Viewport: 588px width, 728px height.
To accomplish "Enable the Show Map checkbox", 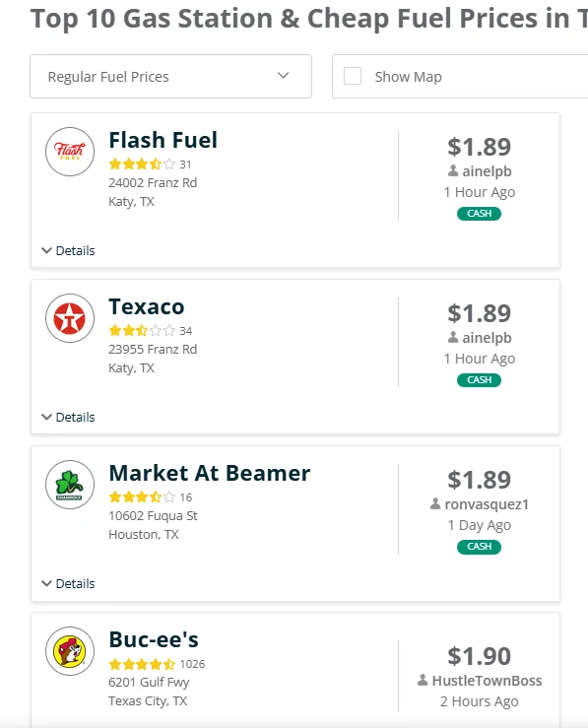I will (353, 76).
